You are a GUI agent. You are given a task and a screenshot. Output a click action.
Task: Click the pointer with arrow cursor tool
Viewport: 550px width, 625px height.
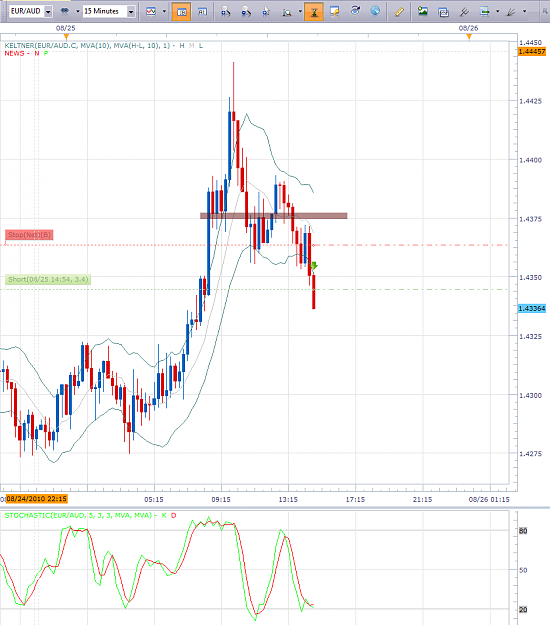coord(266,12)
